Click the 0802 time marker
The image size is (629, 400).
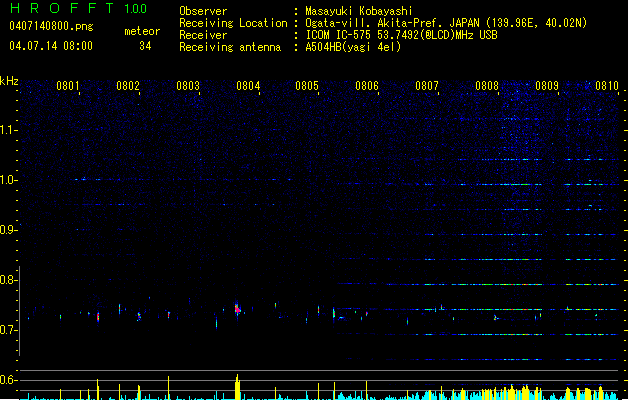coord(128,86)
